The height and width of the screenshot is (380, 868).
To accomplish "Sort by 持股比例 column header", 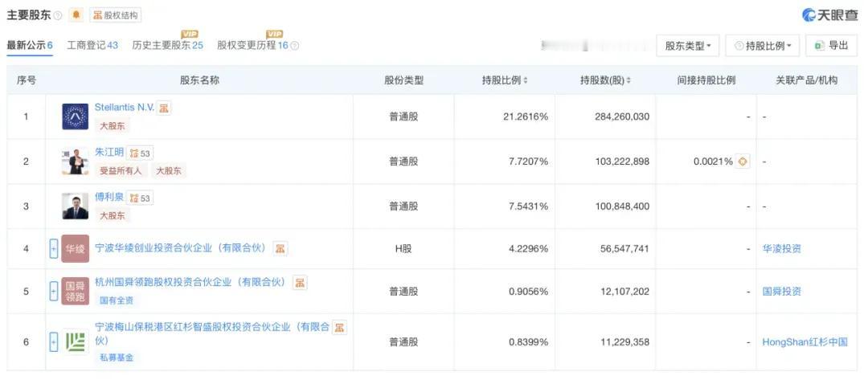I will tap(504, 80).
